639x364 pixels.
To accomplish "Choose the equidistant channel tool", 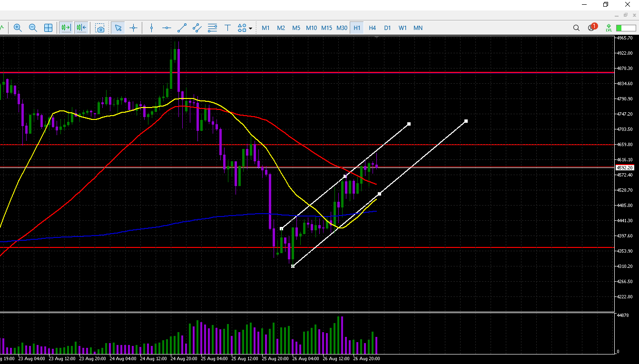I will (197, 28).
